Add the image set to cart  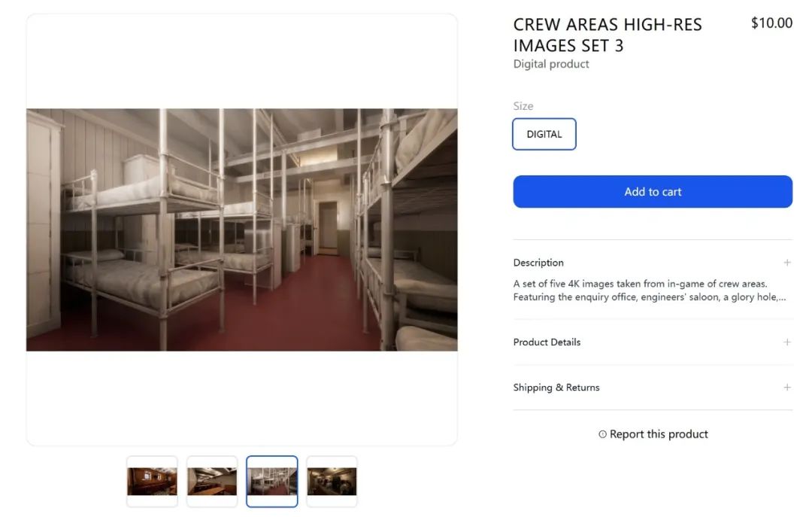click(653, 192)
